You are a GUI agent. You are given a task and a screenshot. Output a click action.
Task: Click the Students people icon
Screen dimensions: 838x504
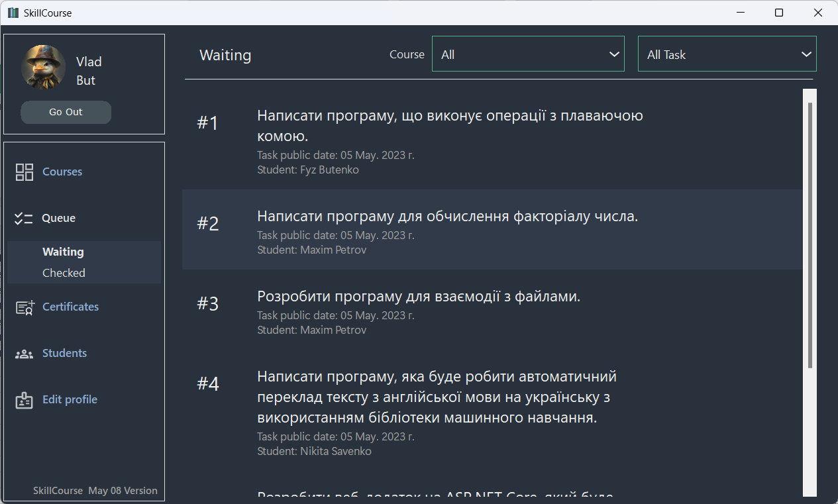click(x=24, y=353)
